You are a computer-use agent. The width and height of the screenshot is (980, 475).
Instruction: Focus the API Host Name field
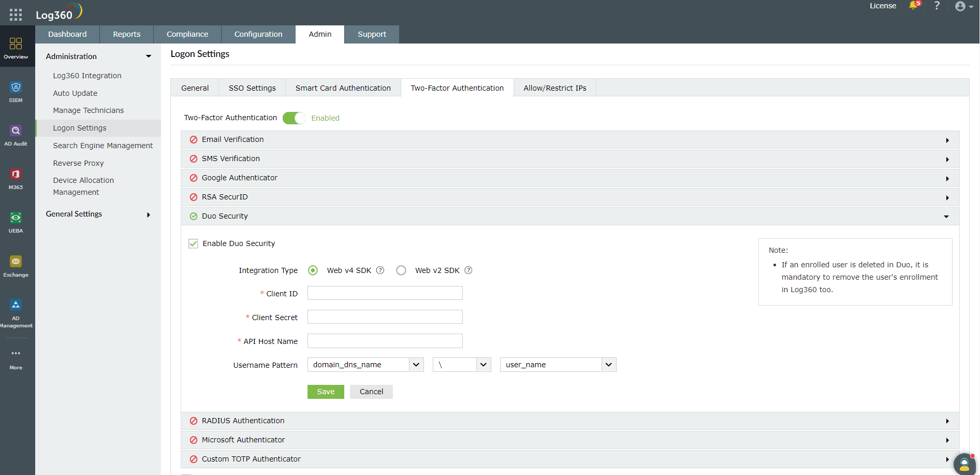385,341
